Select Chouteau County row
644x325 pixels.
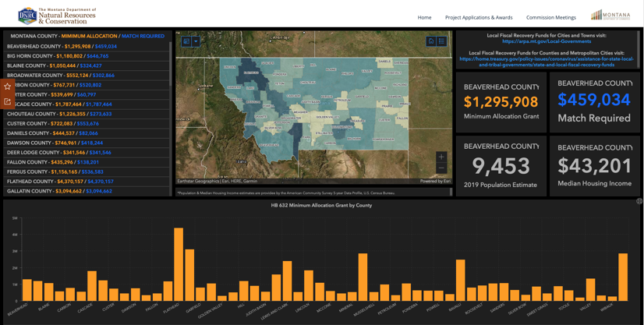[x=87, y=114]
